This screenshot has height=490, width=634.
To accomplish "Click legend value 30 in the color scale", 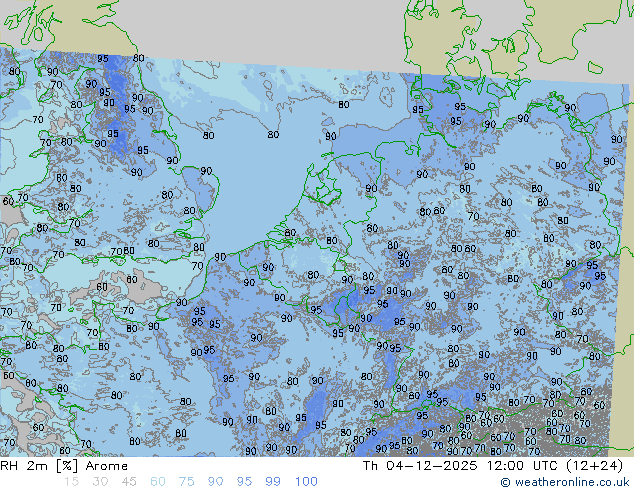I will (100, 482).
